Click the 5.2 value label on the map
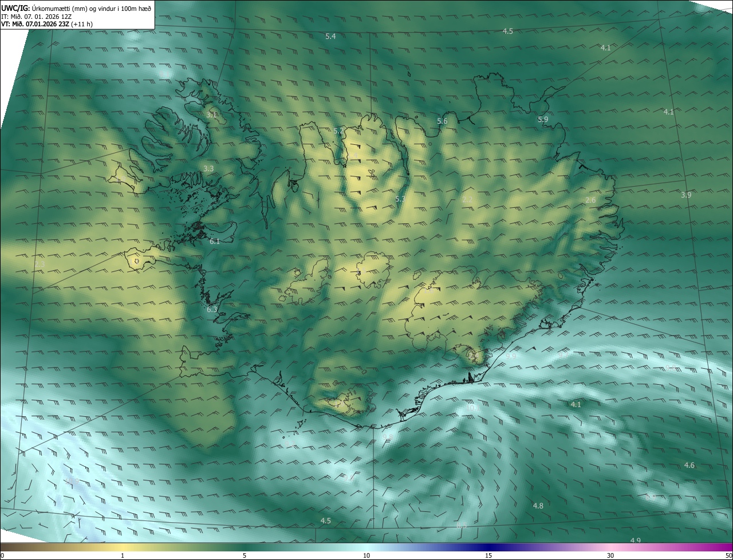Screen dimensions: 733x560 point(339,131)
